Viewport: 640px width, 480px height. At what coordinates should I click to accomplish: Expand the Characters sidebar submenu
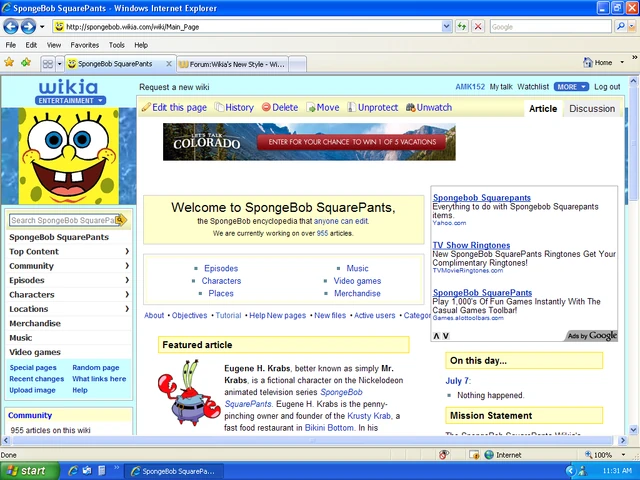tap(127, 294)
